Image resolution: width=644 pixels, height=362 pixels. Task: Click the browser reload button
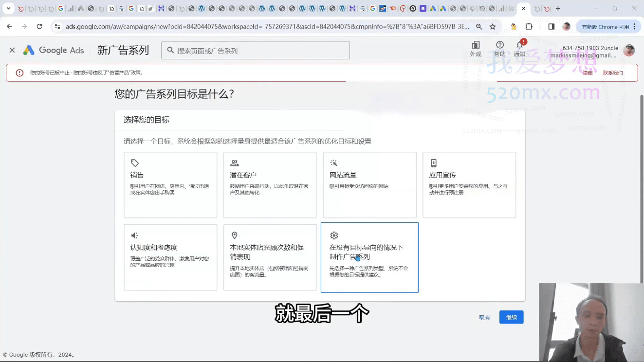[x=39, y=27]
